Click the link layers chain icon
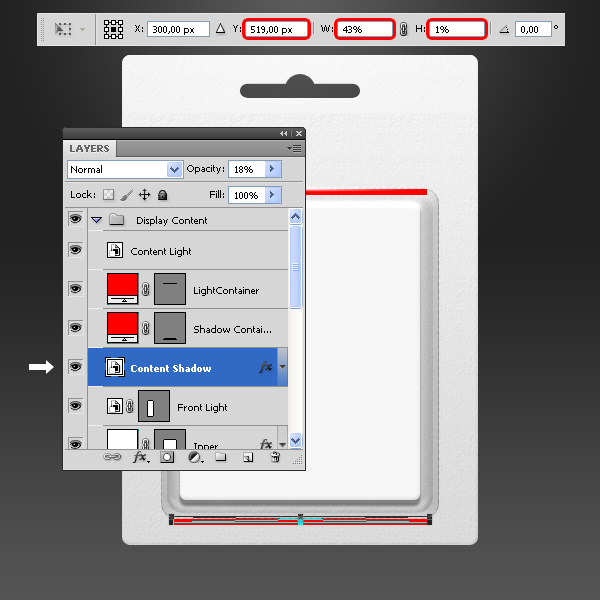The image size is (600, 600). coord(113,457)
